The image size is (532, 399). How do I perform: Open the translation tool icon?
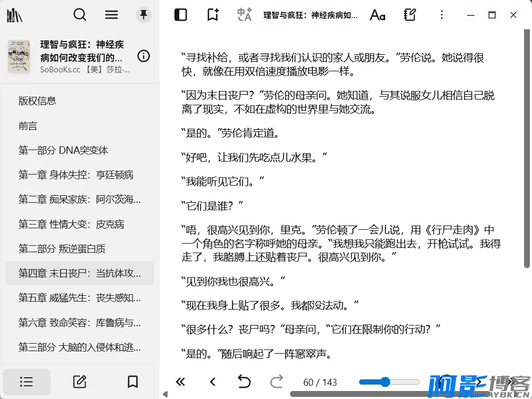(x=244, y=15)
